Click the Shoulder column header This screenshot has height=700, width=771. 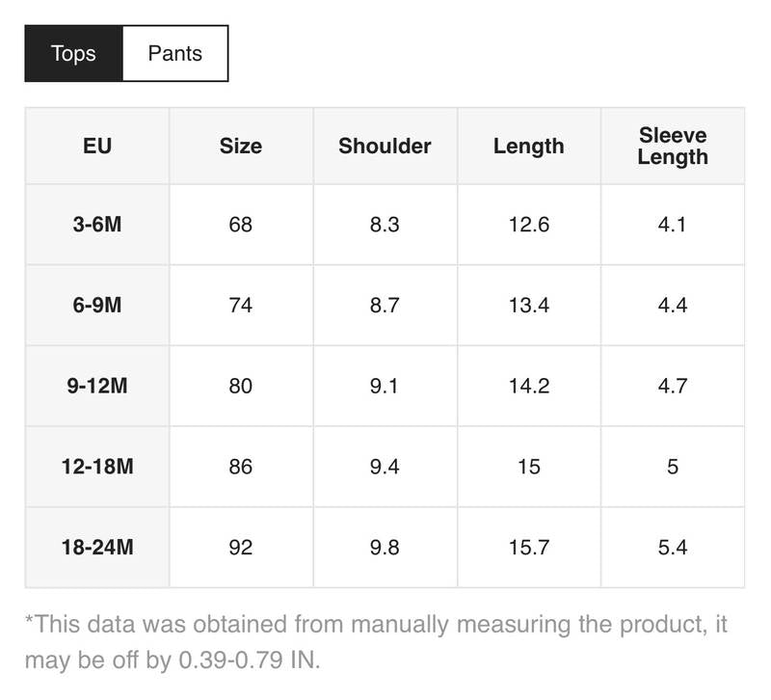point(385,147)
